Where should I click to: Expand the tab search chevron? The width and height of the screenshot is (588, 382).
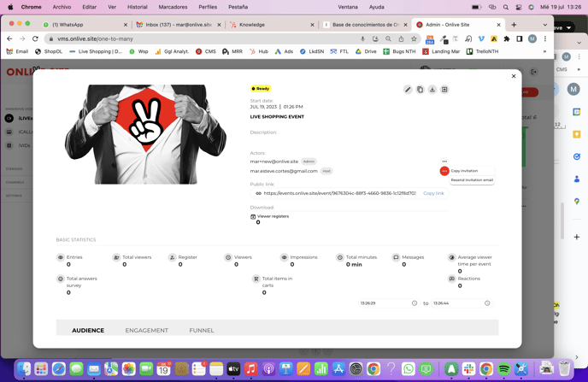coord(545,25)
